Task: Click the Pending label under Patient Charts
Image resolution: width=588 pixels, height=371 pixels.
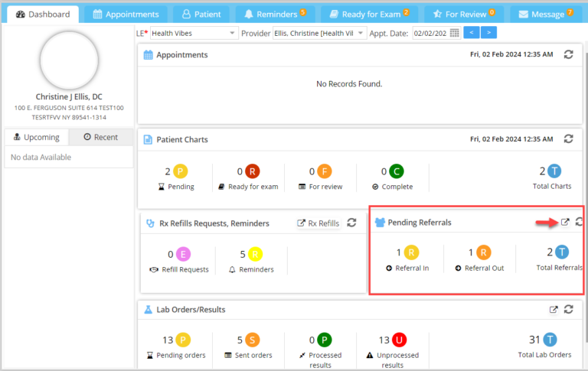Action: click(x=181, y=187)
